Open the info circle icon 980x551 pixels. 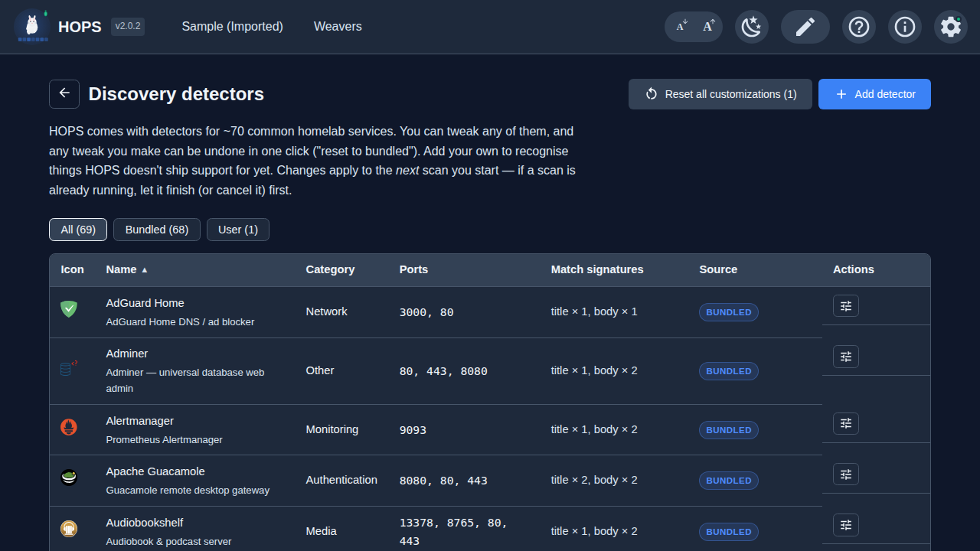[x=905, y=27]
